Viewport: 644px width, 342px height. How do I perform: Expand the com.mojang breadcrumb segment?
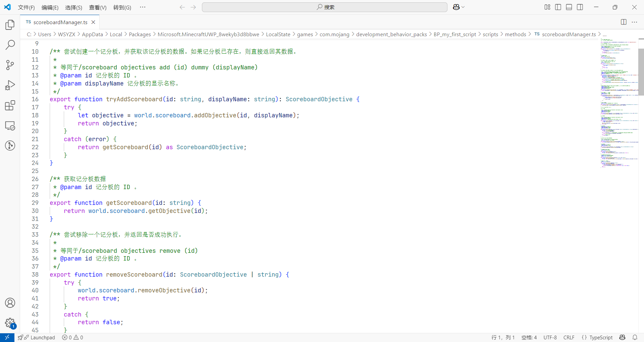334,34
